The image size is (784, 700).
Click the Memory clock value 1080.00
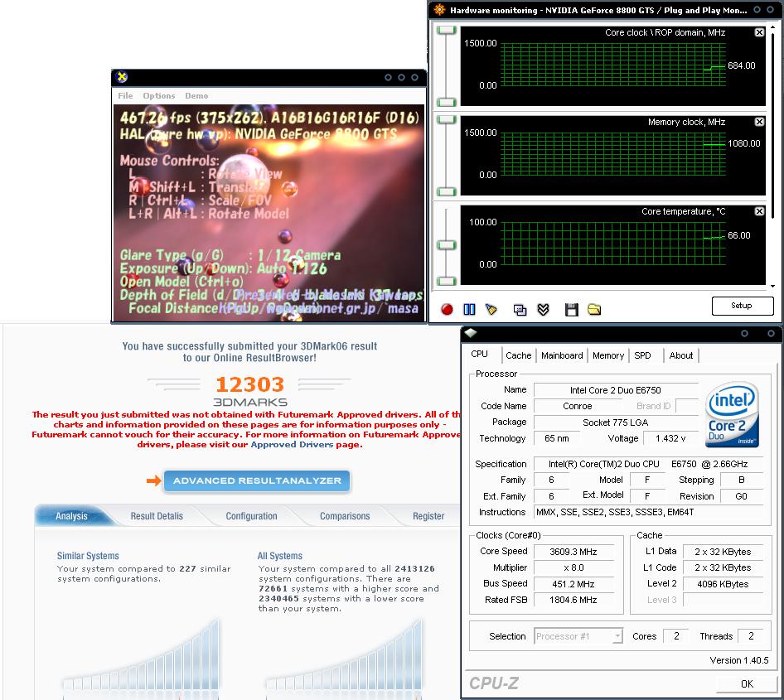tap(743, 143)
